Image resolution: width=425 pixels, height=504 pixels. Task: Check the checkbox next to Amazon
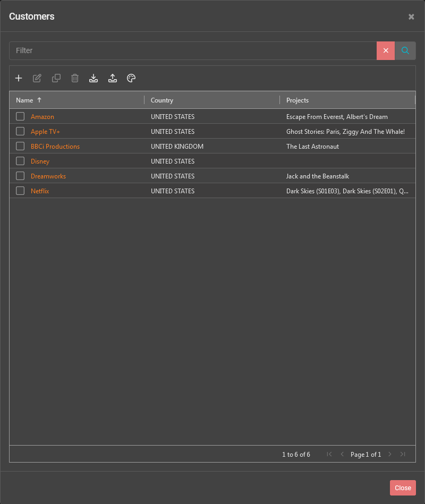(x=20, y=116)
